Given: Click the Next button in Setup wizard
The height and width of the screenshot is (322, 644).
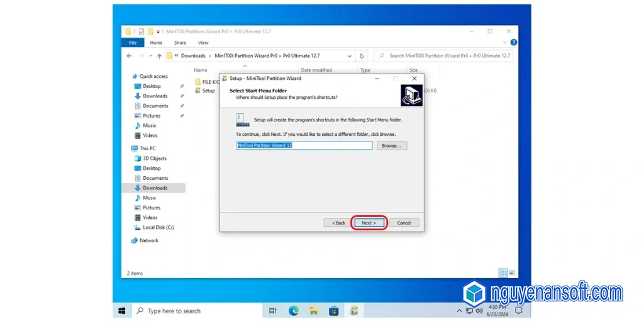Looking at the screenshot, I should click(x=369, y=223).
